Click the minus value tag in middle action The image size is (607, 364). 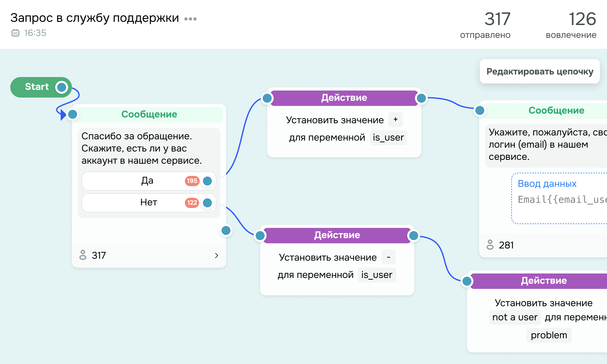point(389,257)
